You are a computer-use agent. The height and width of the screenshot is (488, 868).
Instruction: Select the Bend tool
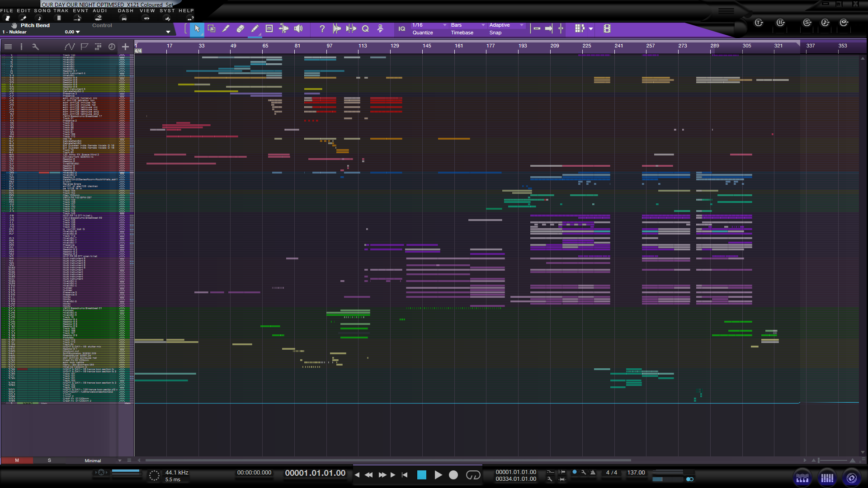coord(284,29)
